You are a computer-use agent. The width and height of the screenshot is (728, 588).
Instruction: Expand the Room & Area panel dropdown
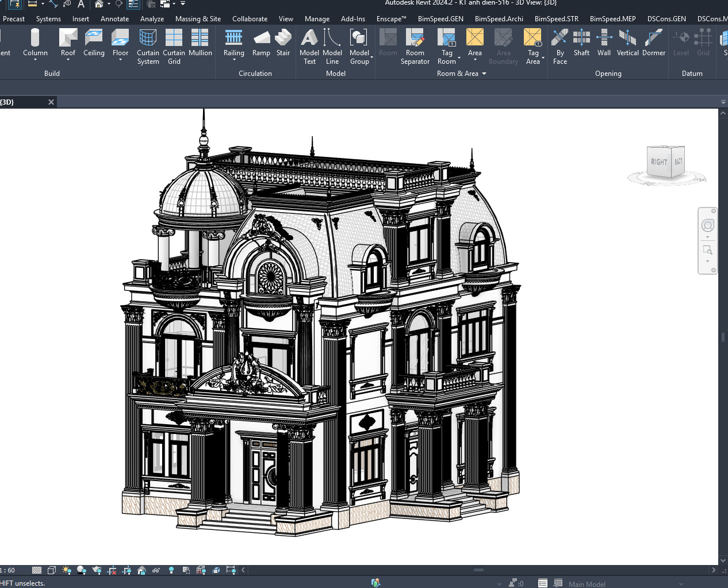(484, 74)
